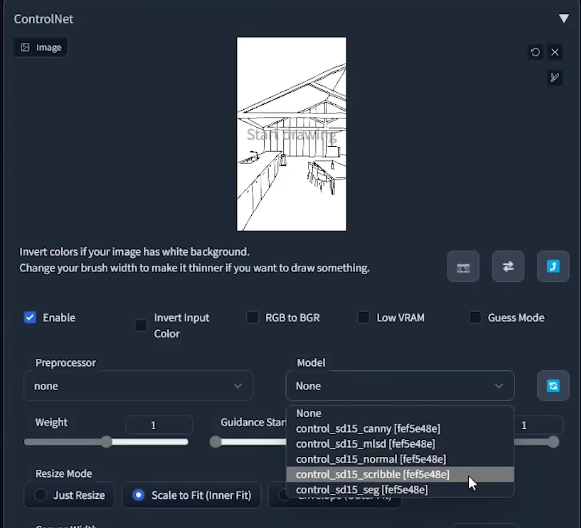
Task: Open the webcam camera icon button
Action: tap(463, 266)
